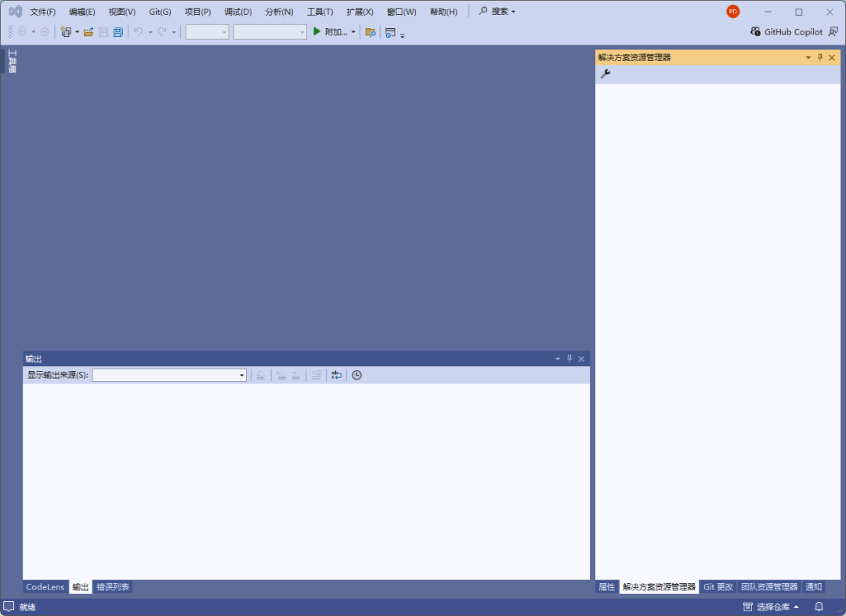846x616 pixels.
Task: Click the Navigate Backward arrow icon
Action: (x=22, y=32)
